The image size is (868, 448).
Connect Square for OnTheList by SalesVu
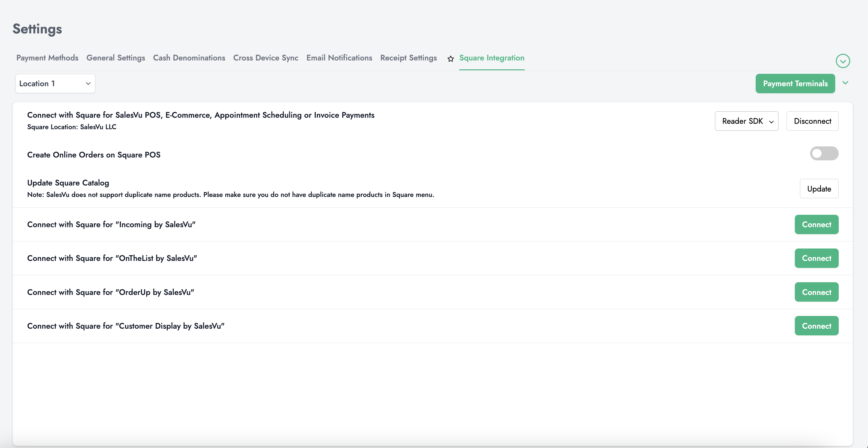click(x=816, y=258)
